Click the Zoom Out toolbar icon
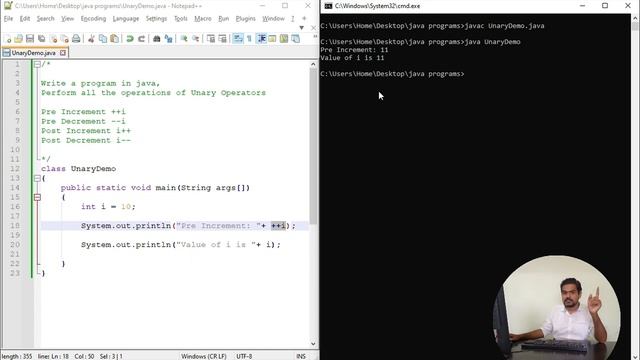This screenshot has width=640, height=360. point(196,39)
